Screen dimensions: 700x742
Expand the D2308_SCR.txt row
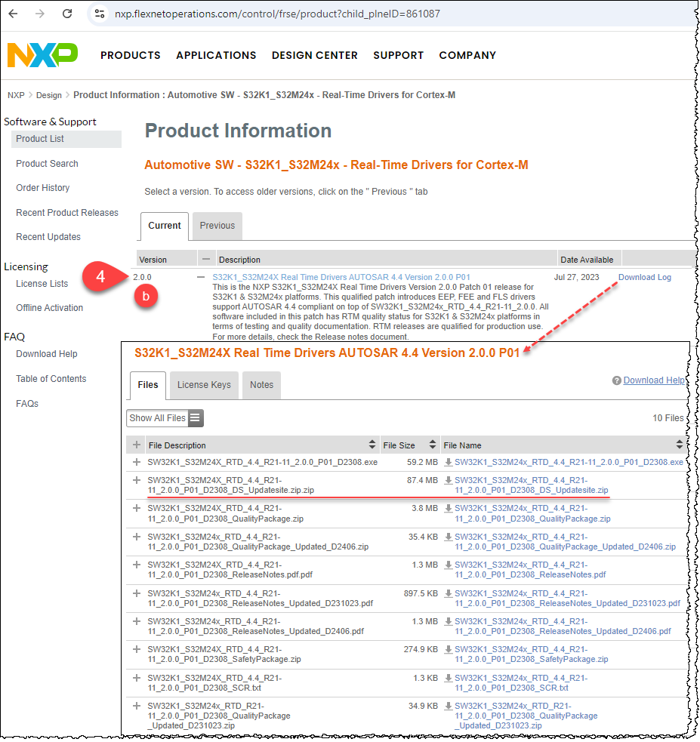click(x=137, y=678)
